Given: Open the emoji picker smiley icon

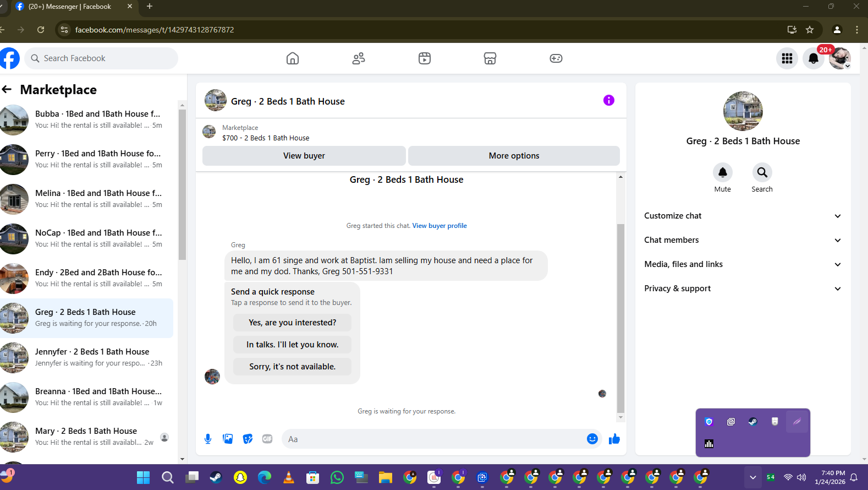Looking at the screenshot, I should pyautogui.click(x=592, y=439).
